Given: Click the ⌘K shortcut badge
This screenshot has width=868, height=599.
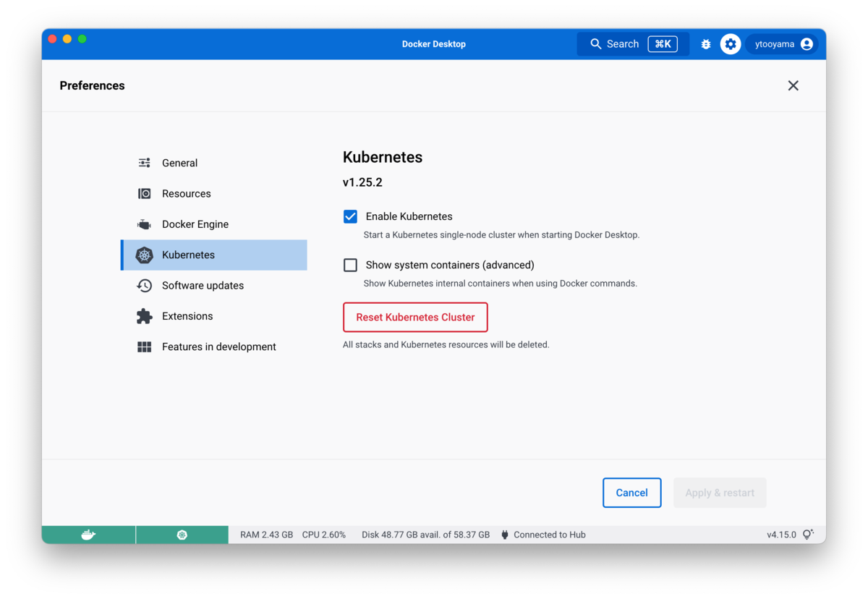Looking at the screenshot, I should coord(663,44).
